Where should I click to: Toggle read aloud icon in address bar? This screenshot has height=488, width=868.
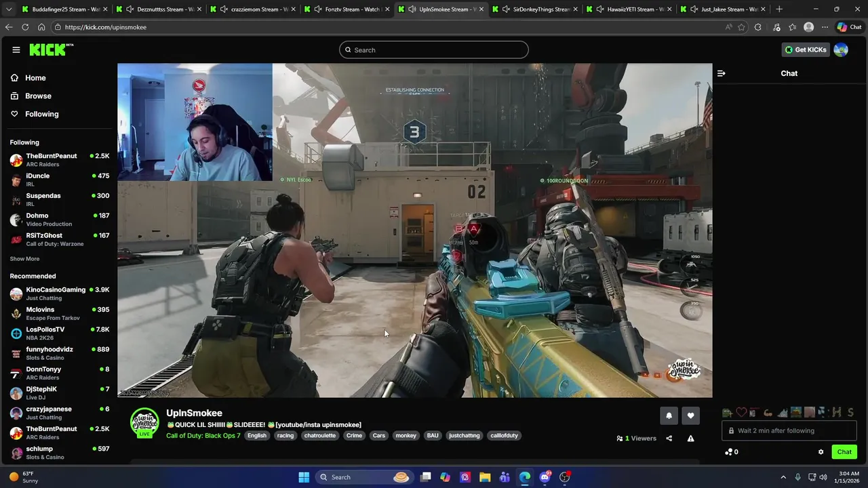pyautogui.click(x=728, y=27)
